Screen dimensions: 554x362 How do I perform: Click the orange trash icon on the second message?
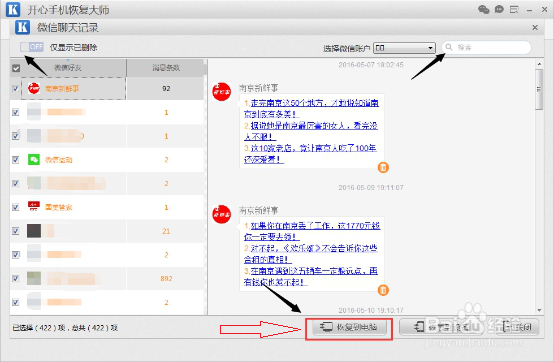click(383, 290)
